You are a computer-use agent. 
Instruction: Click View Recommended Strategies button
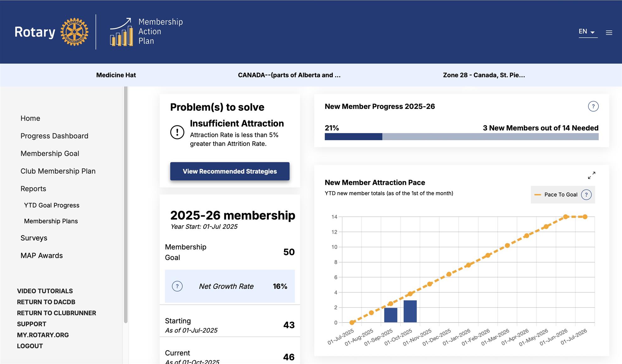230,171
